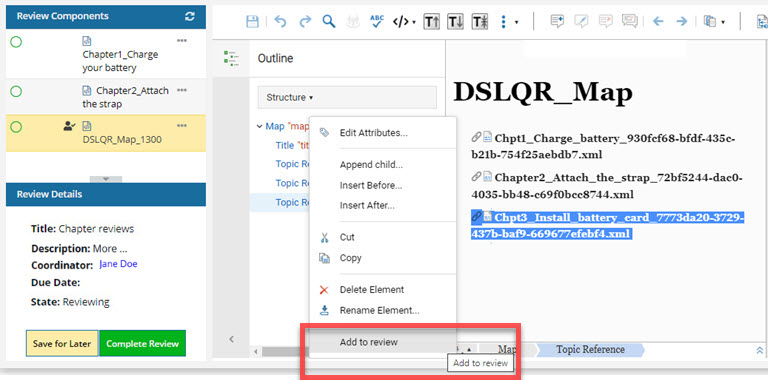Click the T down-arrow toolbar icon
Screen dimensions: 768x380
click(x=456, y=22)
